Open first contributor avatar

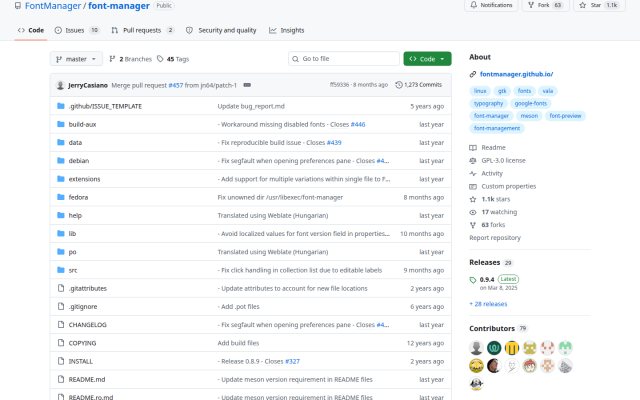click(476, 348)
